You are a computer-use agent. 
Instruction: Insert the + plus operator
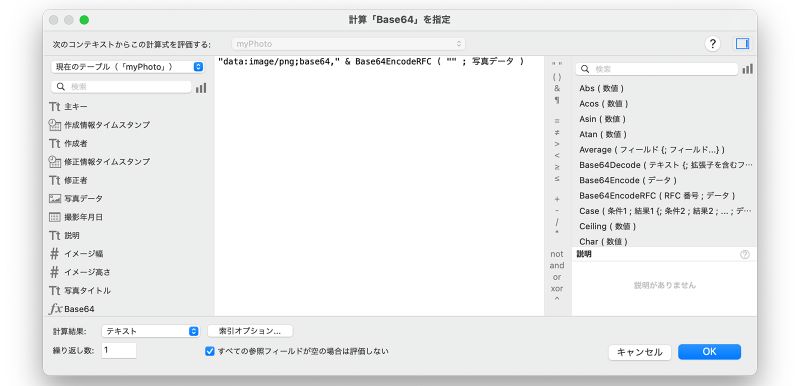(x=557, y=199)
